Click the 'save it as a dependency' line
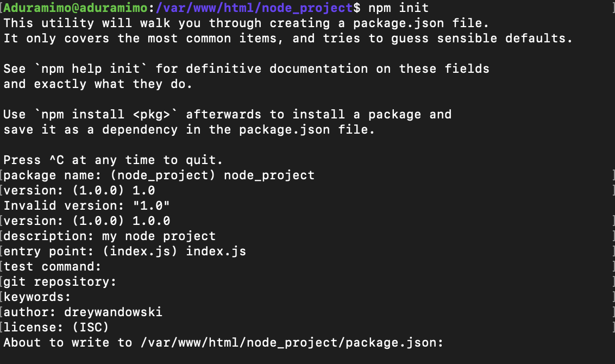The image size is (615, 364). click(189, 130)
